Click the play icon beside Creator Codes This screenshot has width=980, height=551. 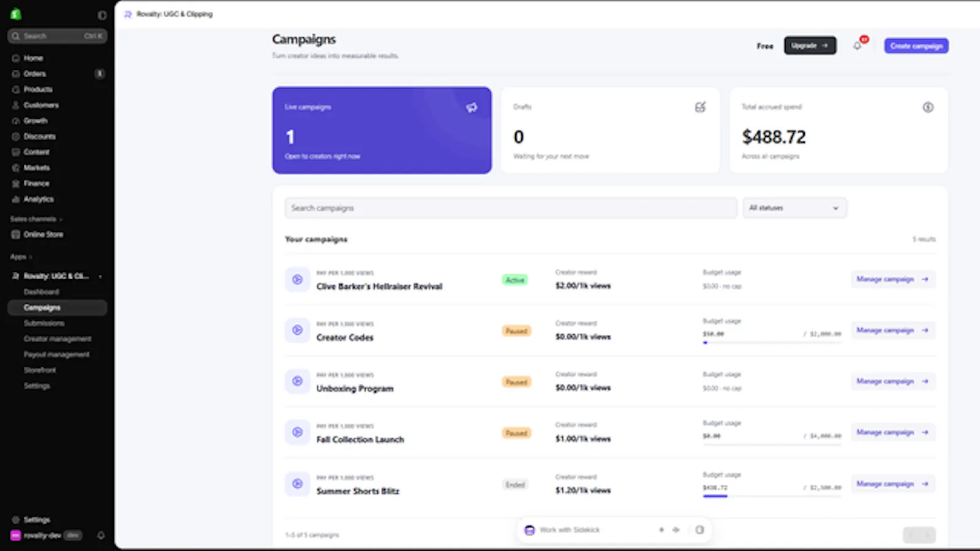(297, 331)
